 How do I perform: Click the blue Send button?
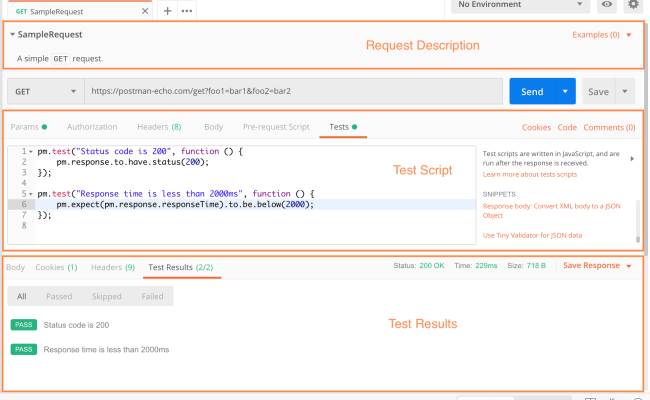click(532, 92)
